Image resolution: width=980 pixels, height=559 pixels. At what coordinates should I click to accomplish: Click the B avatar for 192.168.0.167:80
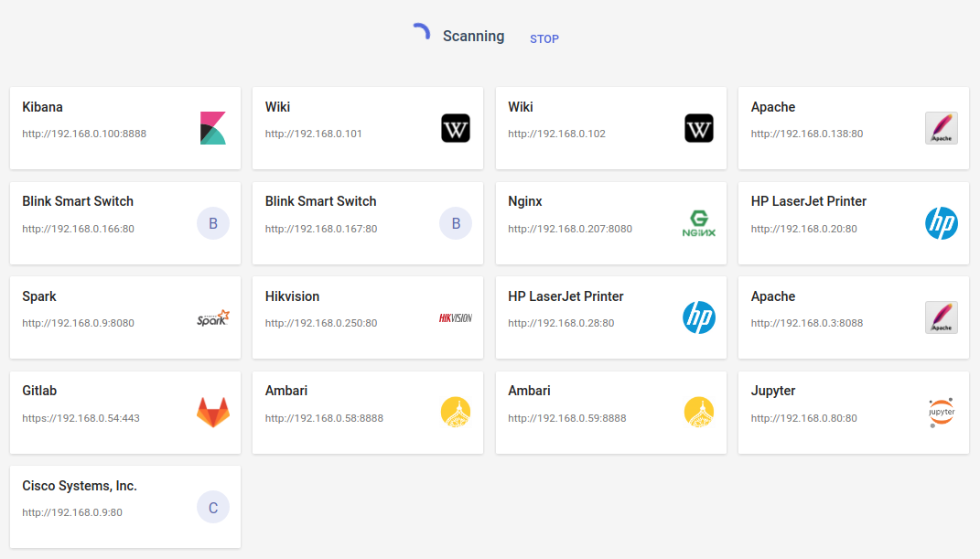point(456,223)
